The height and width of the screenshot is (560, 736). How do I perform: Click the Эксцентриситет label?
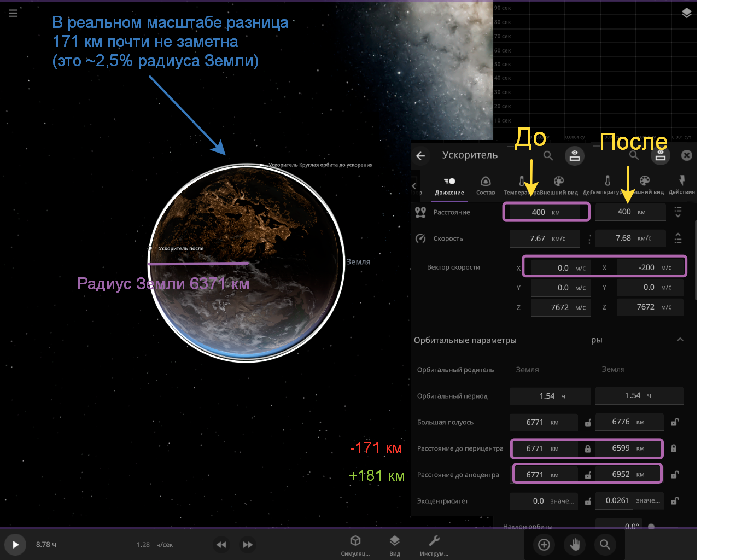[x=442, y=501]
